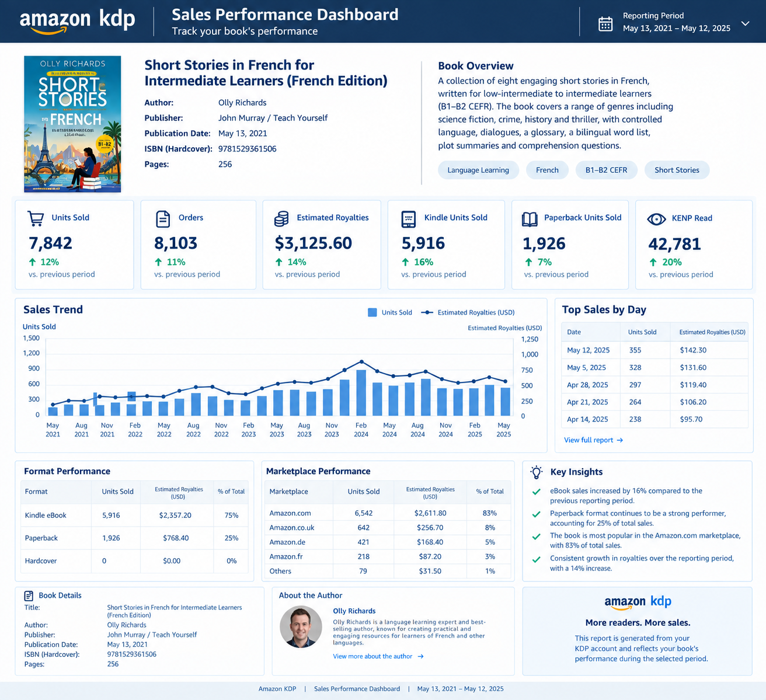
Task: Click the Amazon.de marketplace row
Action: (x=388, y=542)
